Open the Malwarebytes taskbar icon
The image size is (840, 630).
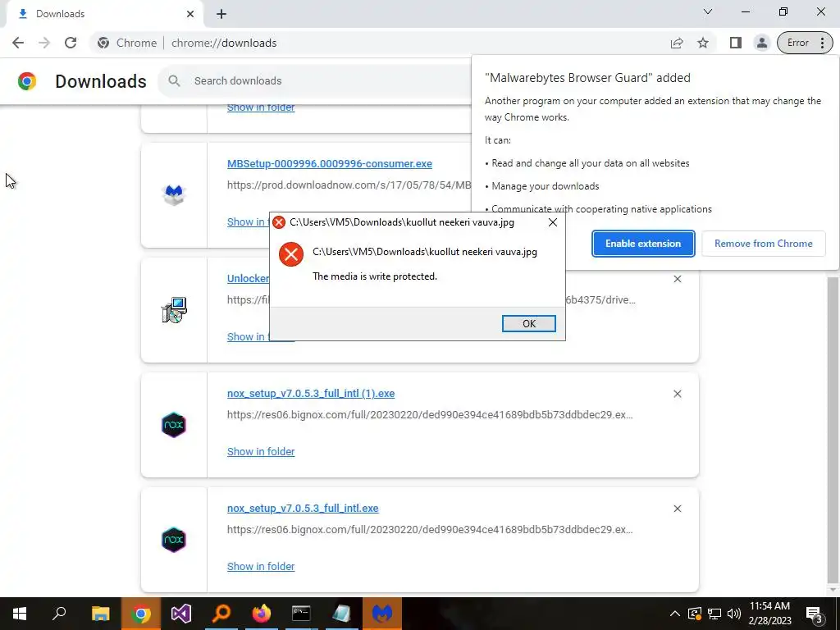382,614
